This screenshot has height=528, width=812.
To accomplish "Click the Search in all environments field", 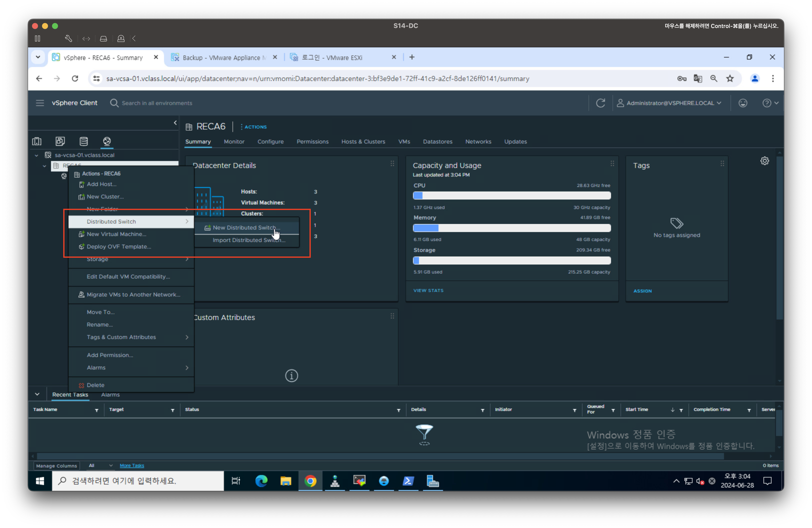I will (157, 103).
